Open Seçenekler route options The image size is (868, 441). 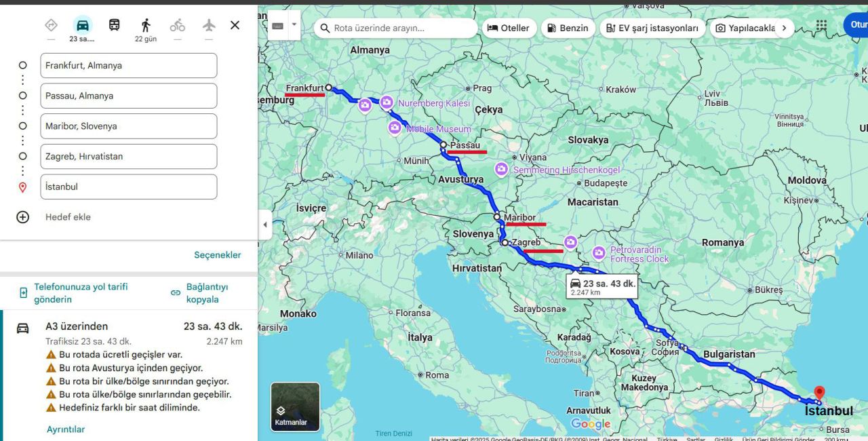tap(218, 255)
